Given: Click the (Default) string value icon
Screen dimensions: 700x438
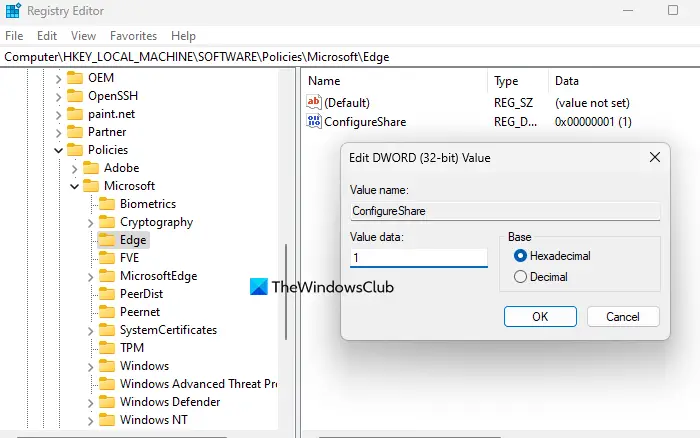Looking at the screenshot, I should tap(314, 102).
